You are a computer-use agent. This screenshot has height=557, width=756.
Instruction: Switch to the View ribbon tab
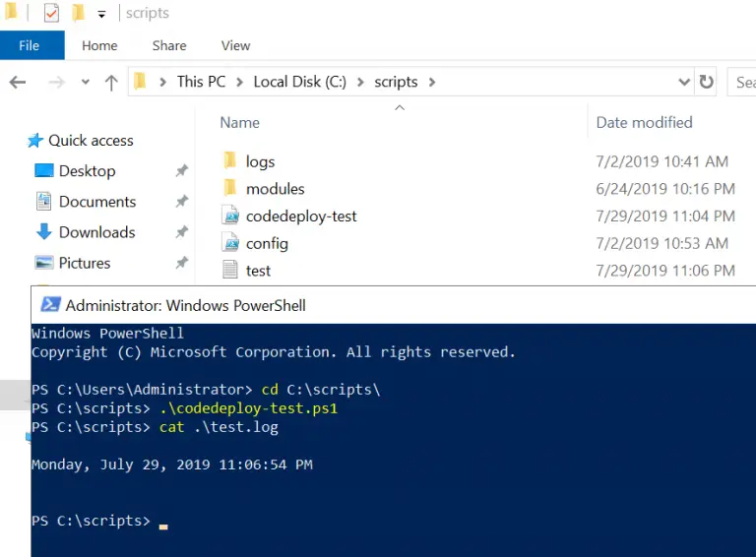coord(235,45)
